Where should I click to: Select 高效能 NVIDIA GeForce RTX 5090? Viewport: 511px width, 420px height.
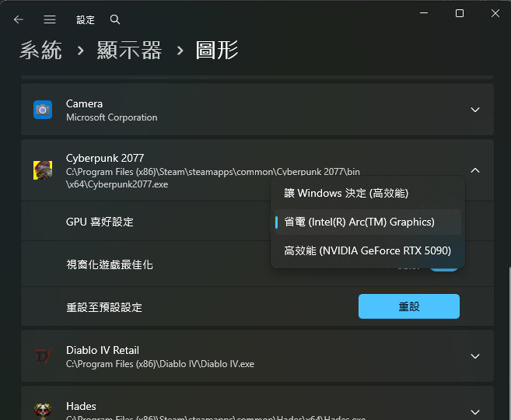(x=367, y=250)
